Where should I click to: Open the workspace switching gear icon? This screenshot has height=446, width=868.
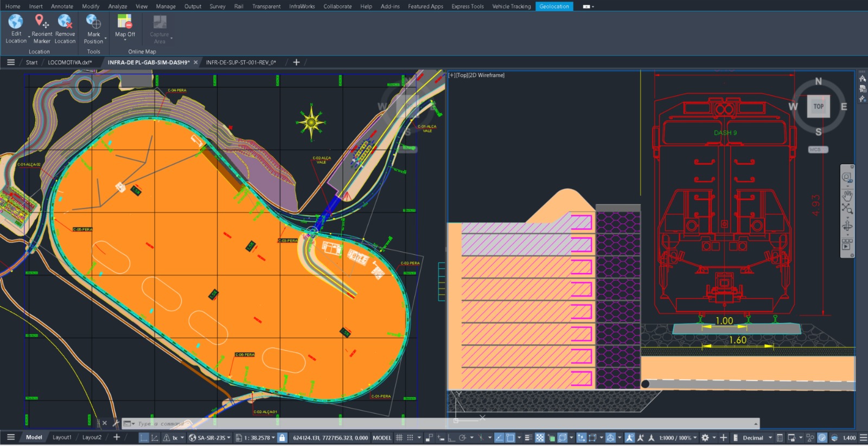pos(705,438)
